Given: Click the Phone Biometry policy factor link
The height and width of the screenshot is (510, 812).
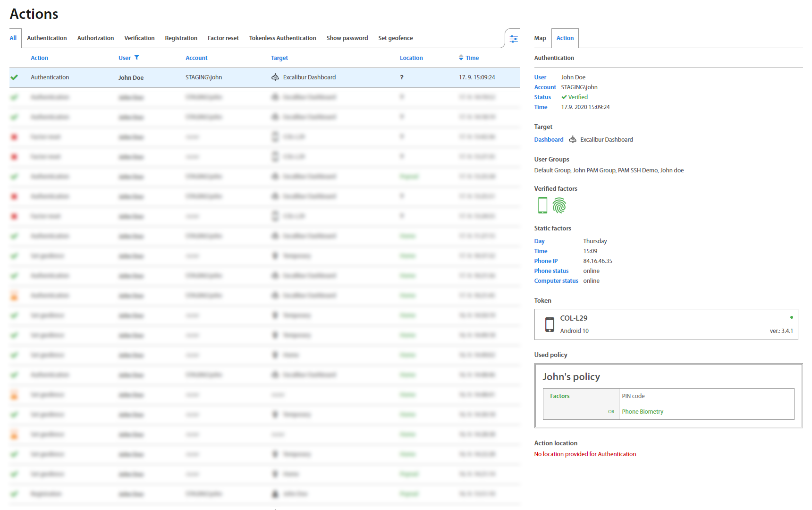Looking at the screenshot, I should pos(643,412).
